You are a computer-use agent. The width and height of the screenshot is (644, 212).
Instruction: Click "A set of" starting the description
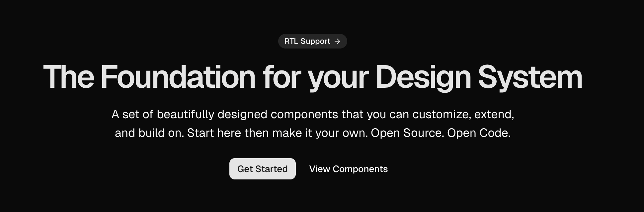132,114
